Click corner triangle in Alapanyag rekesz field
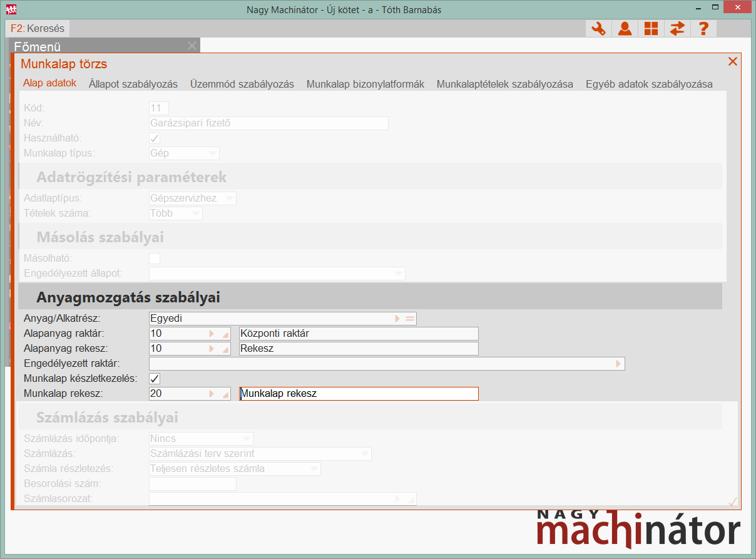Viewport: 756px width, 559px height. [x=226, y=350]
